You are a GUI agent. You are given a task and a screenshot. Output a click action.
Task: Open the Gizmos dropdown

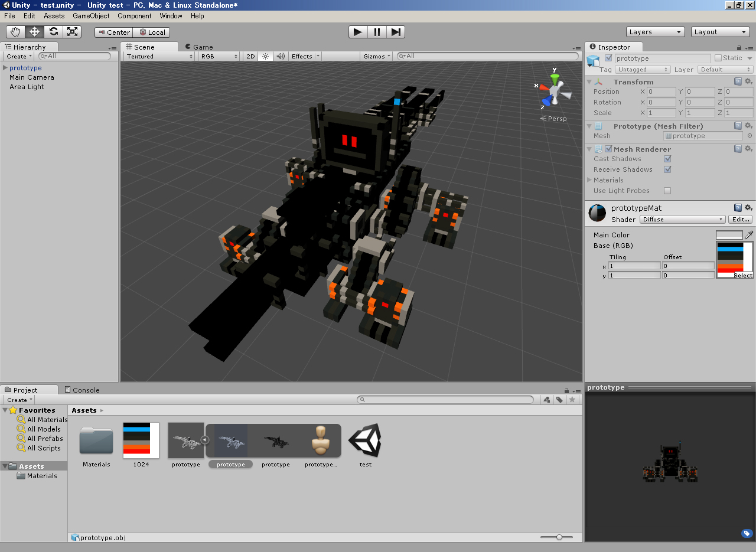377,56
